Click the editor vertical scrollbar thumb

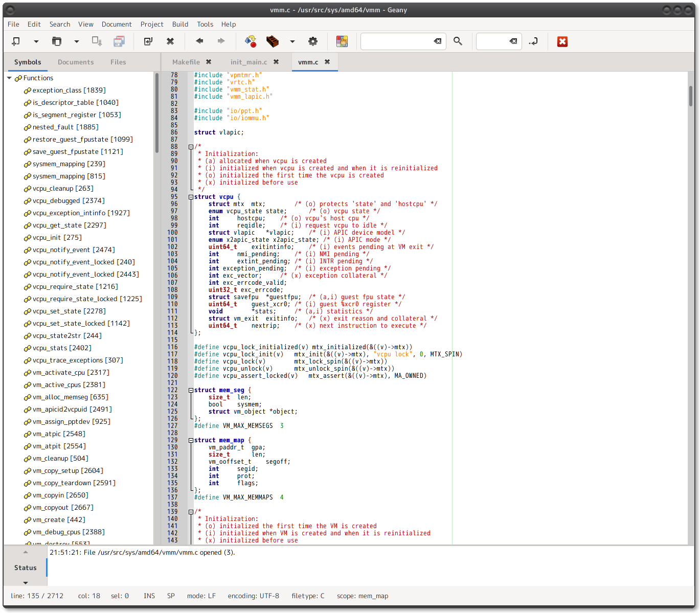[691, 96]
